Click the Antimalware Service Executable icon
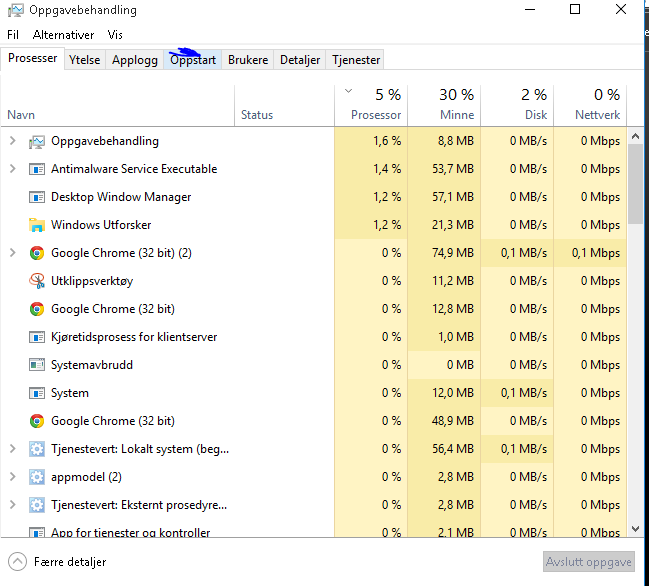This screenshot has height=586, width=649. click(37, 169)
